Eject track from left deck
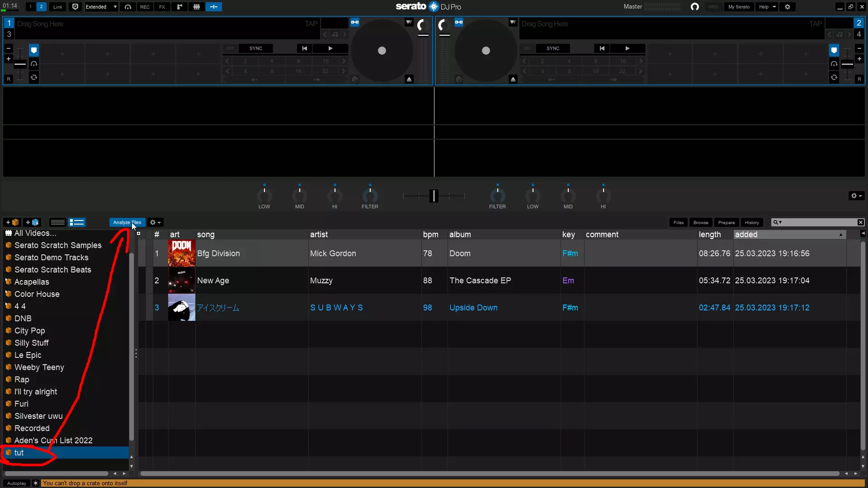The height and width of the screenshot is (488, 868). click(x=409, y=79)
